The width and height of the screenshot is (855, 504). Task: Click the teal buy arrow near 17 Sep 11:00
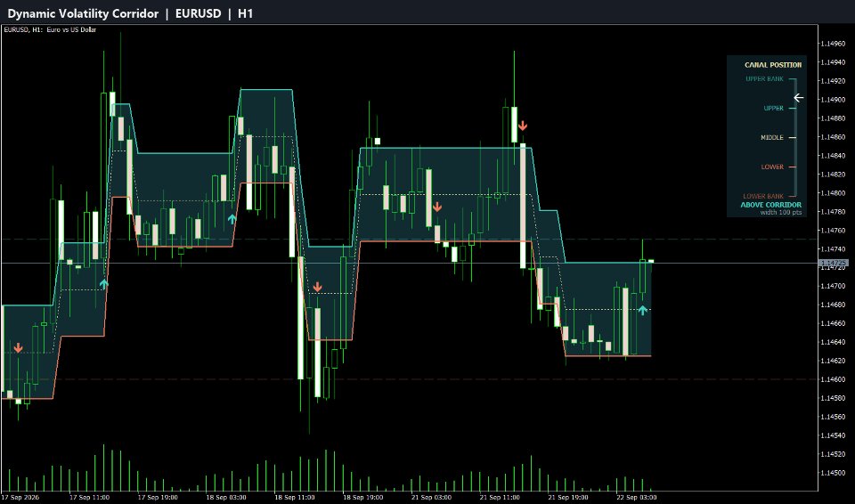pyautogui.click(x=103, y=284)
